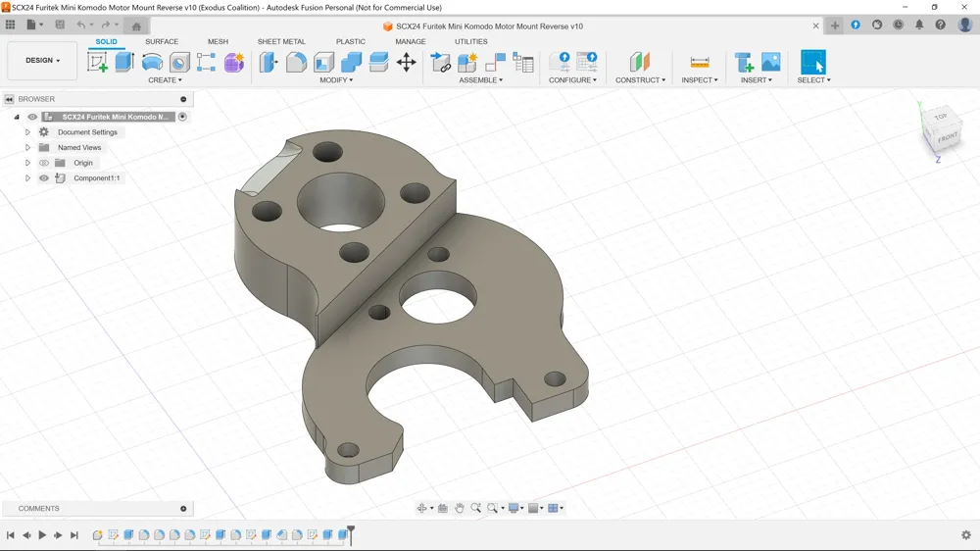This screenshot has width=980, height=551.
Task: Click the Insert Canvas image icon
Action: 770,62
